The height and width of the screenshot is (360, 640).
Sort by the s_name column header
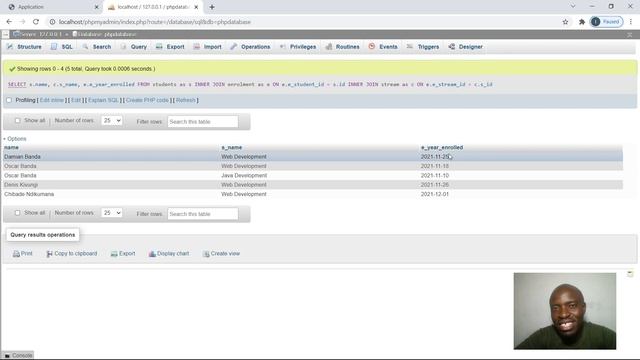[232, 147]
